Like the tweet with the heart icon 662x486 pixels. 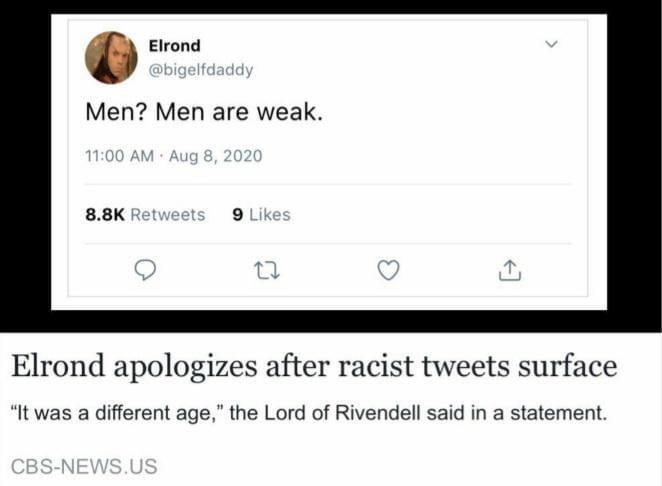[x=389, y=269]
